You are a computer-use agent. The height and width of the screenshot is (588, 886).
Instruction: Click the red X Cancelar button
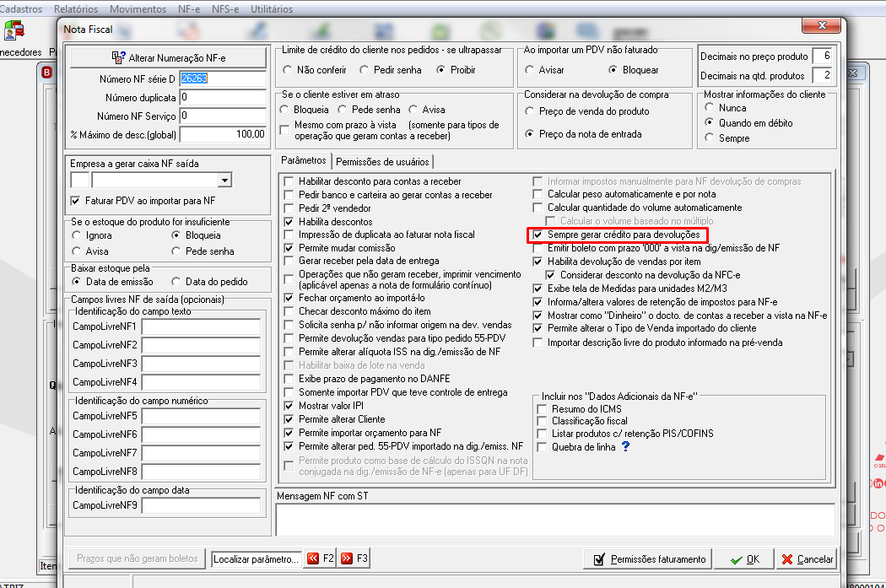(807, 559)
